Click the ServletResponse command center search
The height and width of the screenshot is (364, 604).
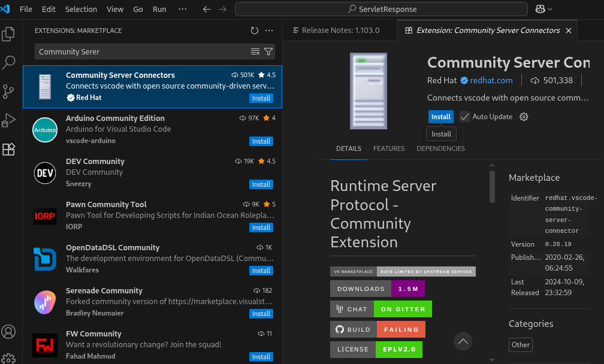381,9
